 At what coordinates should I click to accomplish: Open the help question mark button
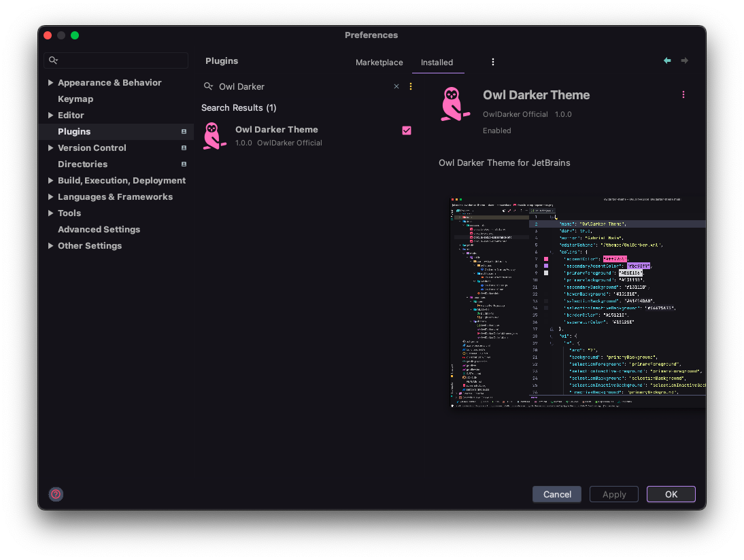pos(56,494)
